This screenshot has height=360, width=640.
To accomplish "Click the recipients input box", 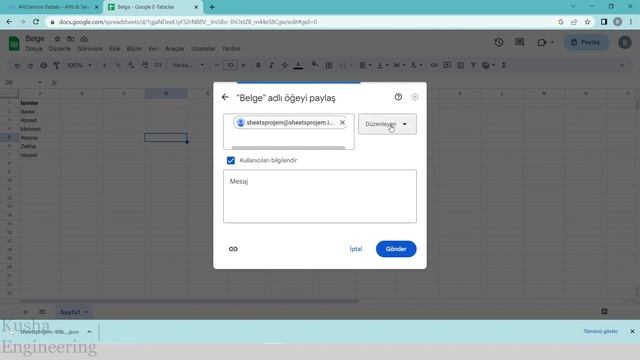I will point(289,131).
